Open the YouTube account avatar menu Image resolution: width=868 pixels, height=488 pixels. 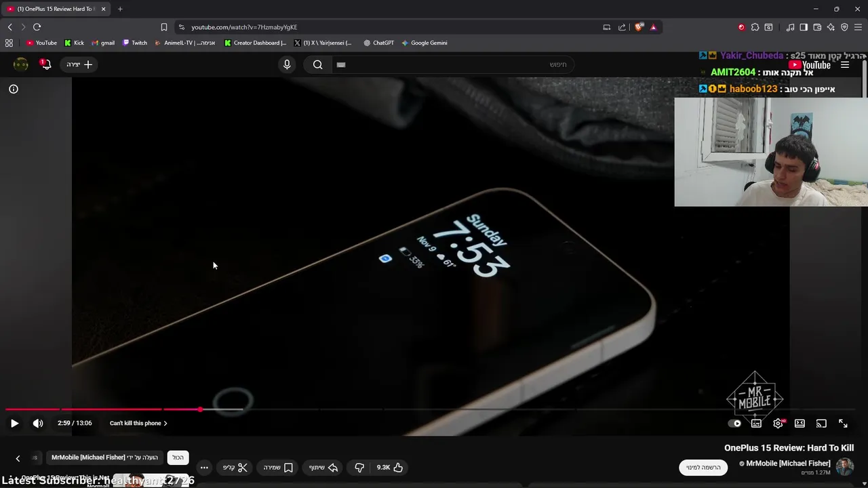click(x=21, y=64)
